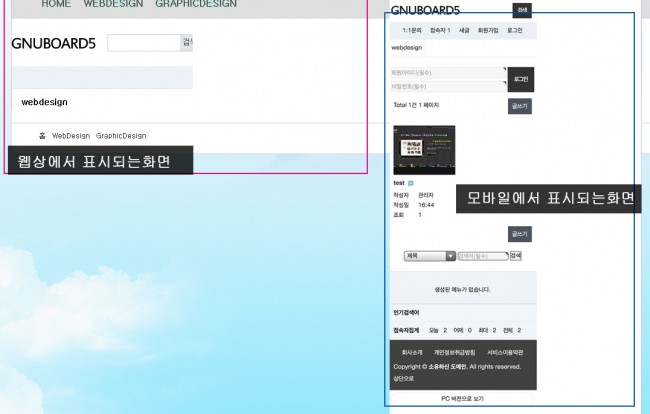Open 회원가입 in the mobile top menu
The height and width of the screenshot is (414, 650).
point(488,30)
